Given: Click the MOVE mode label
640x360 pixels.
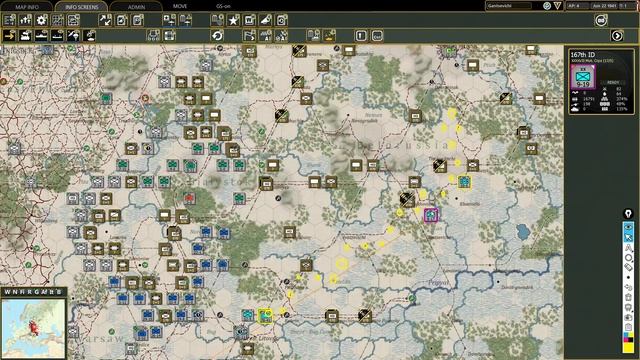Looking at the screenshot, I should point(180,6).
